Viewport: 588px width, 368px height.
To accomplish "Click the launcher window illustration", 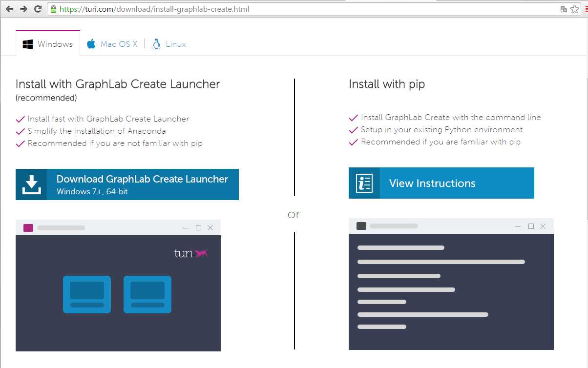I will (x=118, y=286).
